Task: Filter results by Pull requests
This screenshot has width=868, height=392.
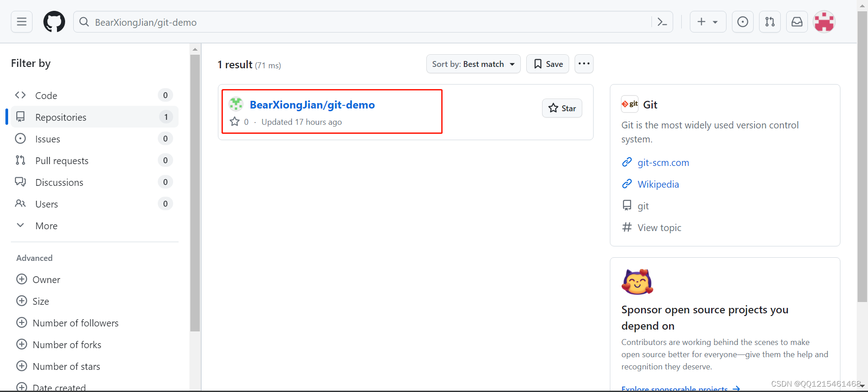Action: tap(94, 161)
